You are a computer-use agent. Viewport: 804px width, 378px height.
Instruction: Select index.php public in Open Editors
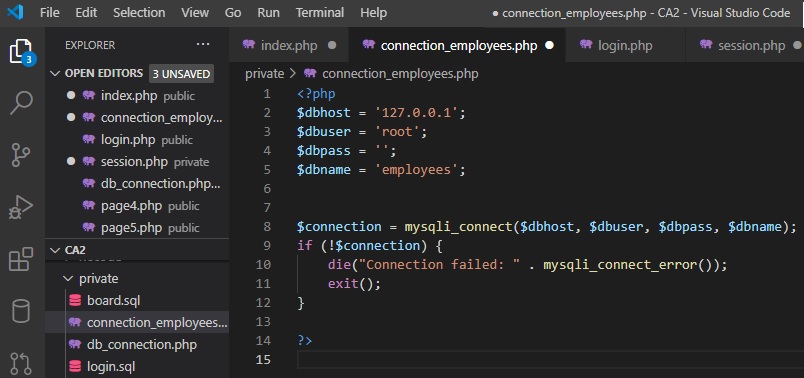tap(137, 95)
